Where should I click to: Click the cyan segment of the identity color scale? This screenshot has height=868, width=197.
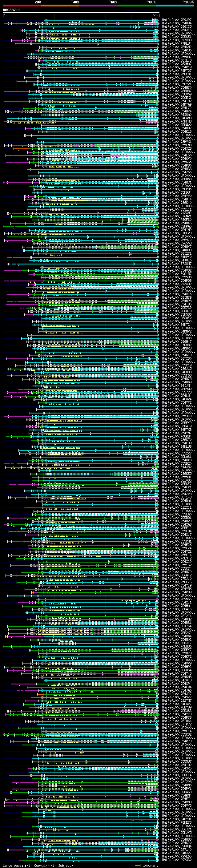pyautogui.click(x=175, y=6)
